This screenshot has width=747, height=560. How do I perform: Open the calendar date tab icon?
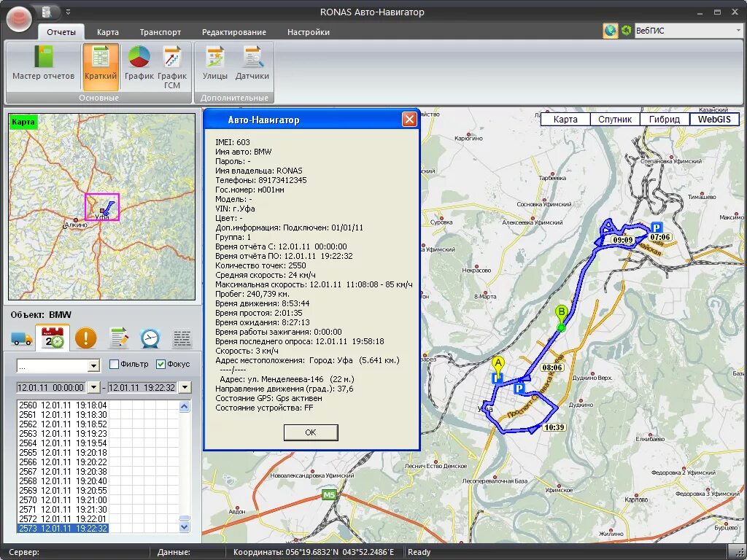pos(53,337)
